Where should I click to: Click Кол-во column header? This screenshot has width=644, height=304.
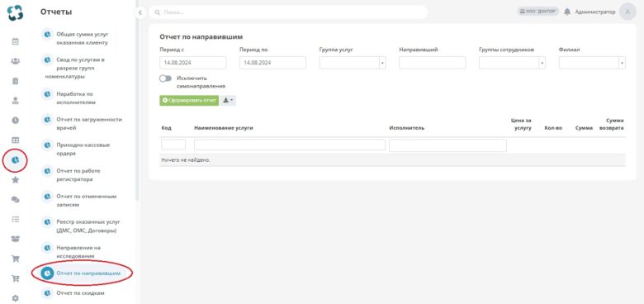[x=553, y=128]
